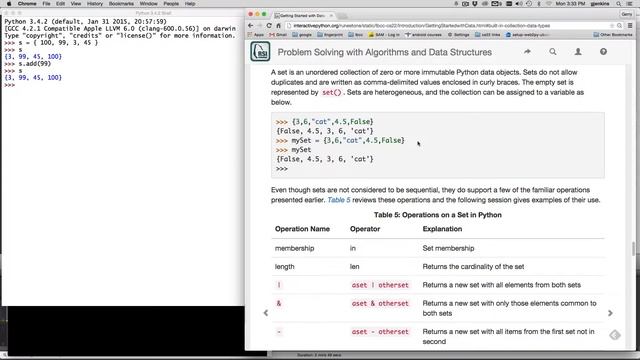Click the Chrome home icon
Screen dimensions: 640x360
[278, 25]
